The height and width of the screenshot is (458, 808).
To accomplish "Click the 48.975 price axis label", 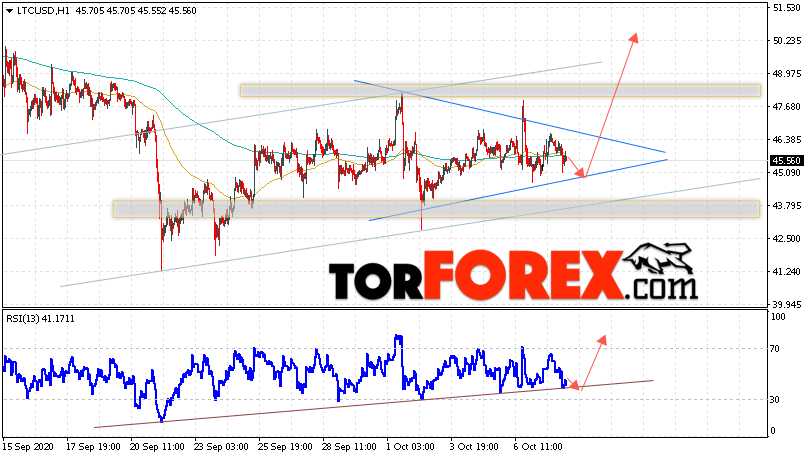I will (x=787, y=74).
